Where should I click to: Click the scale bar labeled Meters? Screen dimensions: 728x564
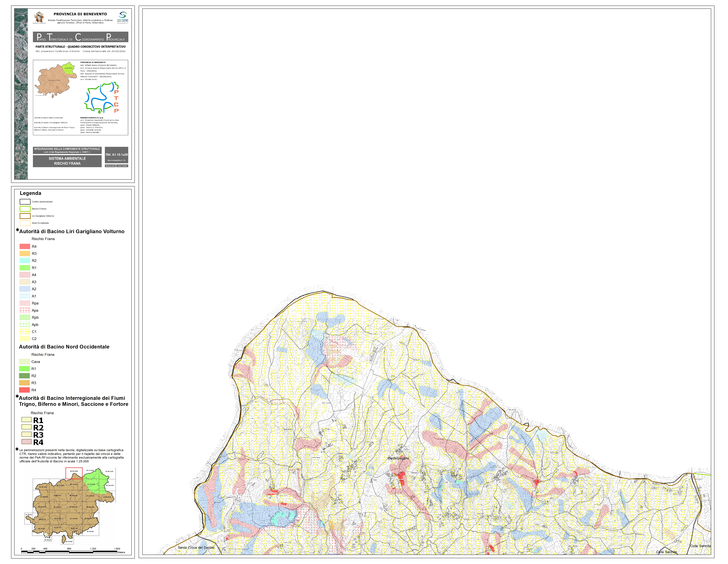coord(69,552)
